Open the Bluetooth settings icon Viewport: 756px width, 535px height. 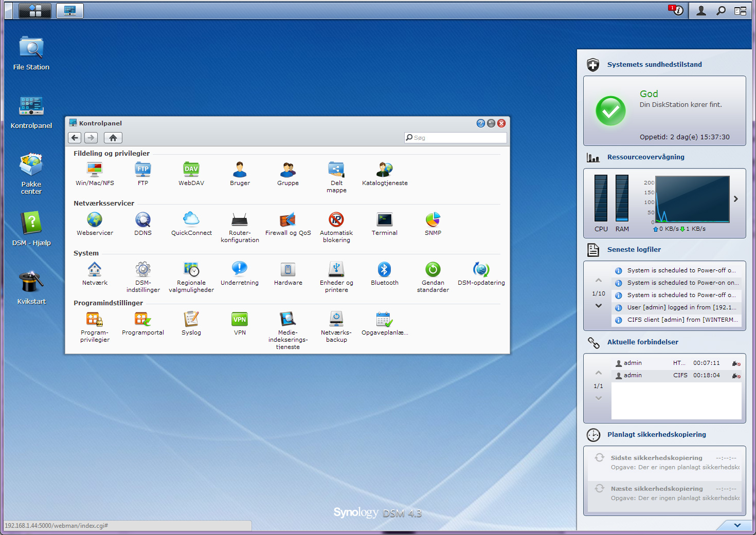point(384,270)
